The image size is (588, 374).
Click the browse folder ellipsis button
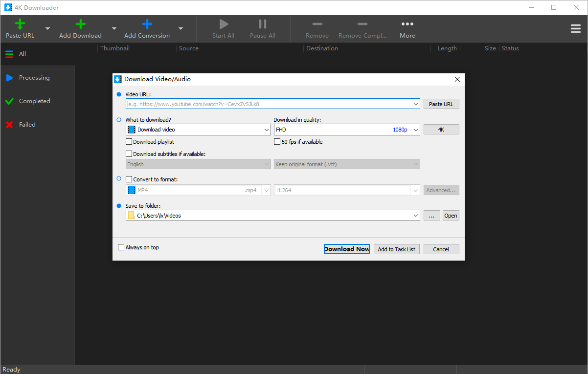point(431,216)
